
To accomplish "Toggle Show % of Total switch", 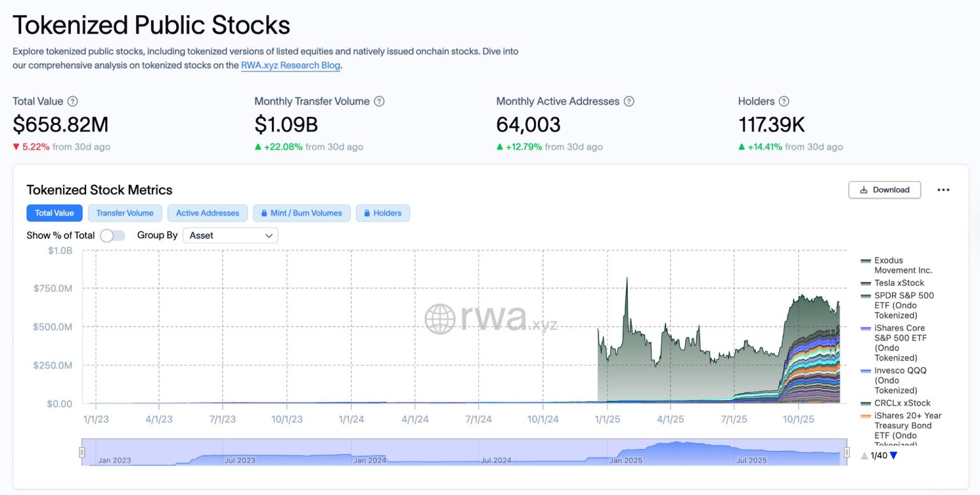I will (x=113, y=235).
